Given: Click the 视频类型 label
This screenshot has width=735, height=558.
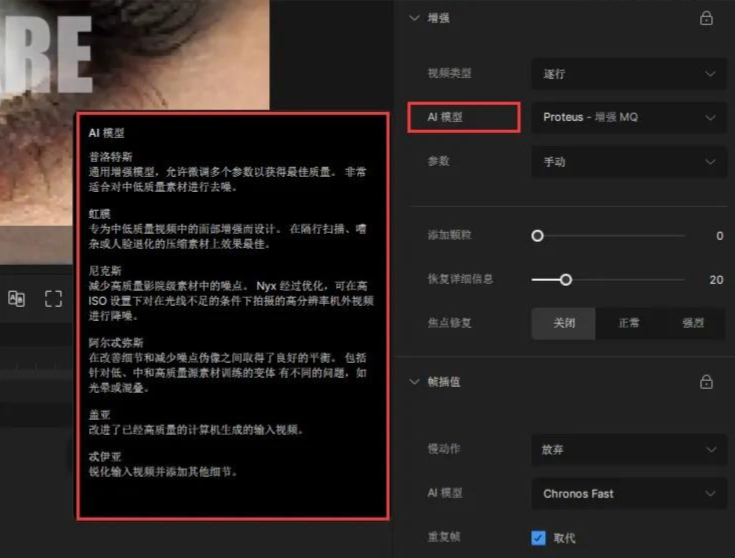Looking at the screenshot, I should (450, 74).
